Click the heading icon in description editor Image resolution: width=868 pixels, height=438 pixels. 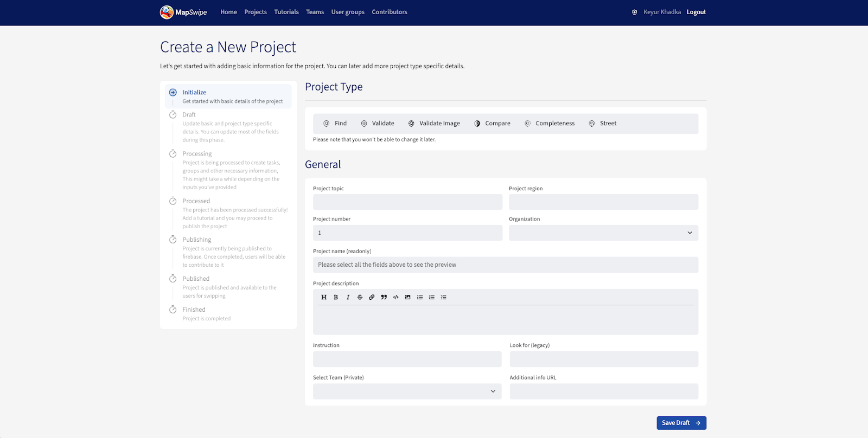click(x=324, y=297)
